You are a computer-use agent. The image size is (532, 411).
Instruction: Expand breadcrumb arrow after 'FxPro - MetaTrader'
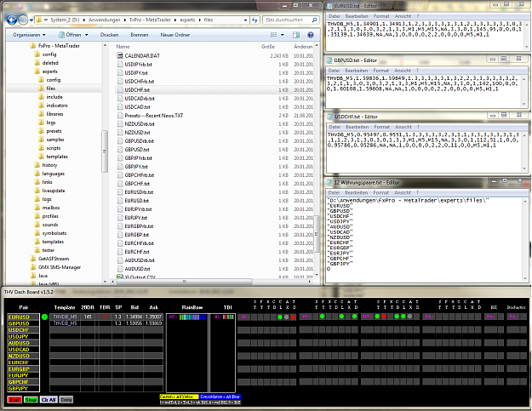point(175,20)
